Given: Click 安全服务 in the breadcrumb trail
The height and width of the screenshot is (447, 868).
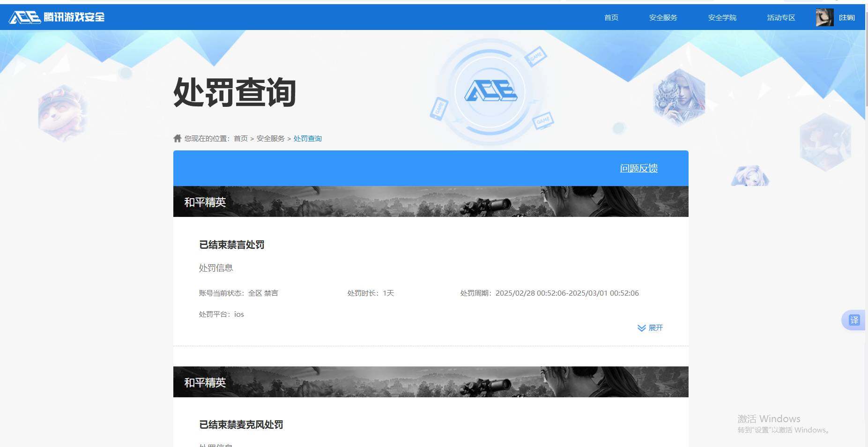Looking at the screenshot, I should point(270,138).
